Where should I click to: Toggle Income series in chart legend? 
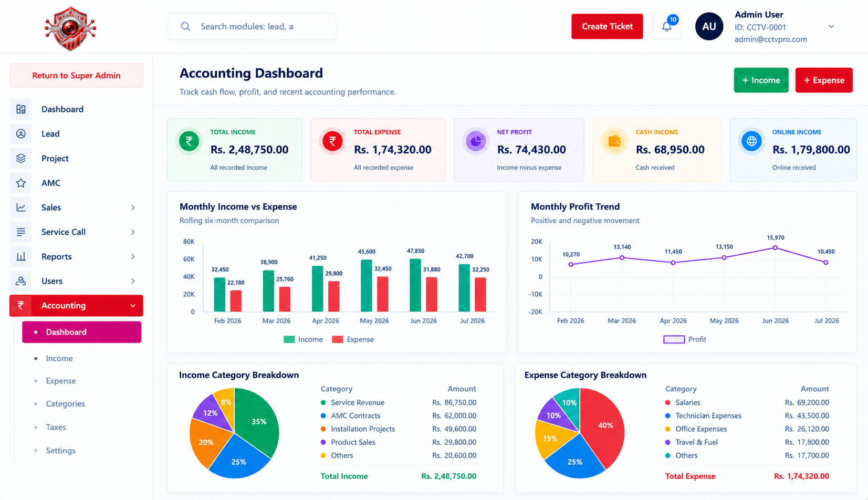(x=303, y=339)
